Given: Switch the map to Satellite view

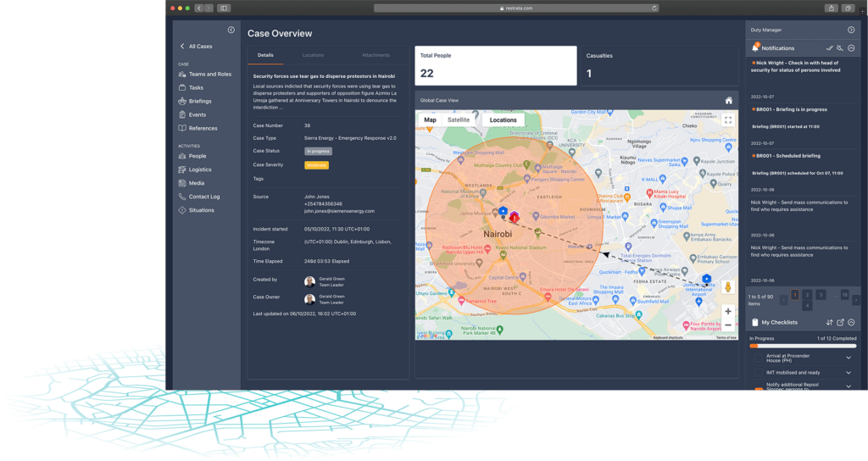Looking at the screenshot, I should [x=459, y=120].
